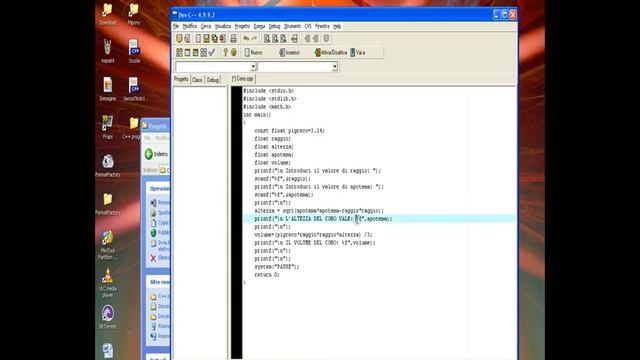Click the help question mark icon

click(225, 53)
